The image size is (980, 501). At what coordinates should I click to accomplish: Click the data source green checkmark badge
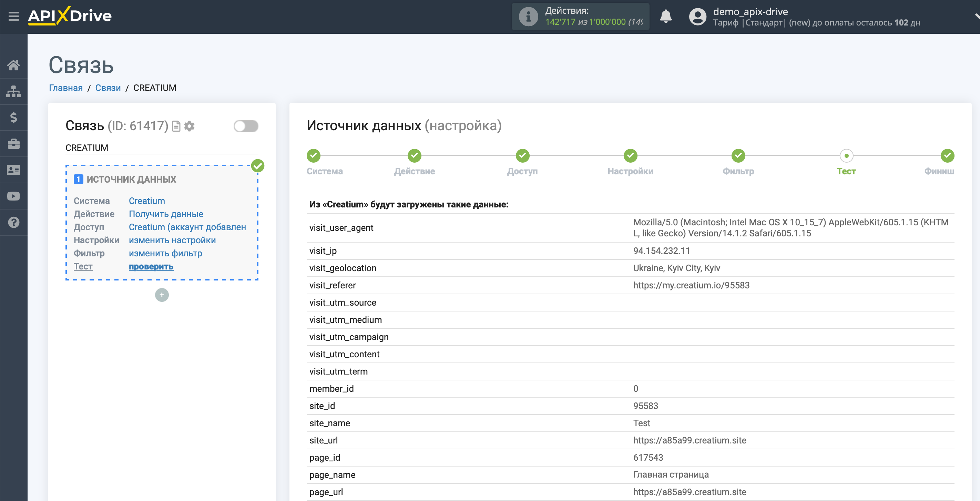pyautogui.click(x=257, y=166)
